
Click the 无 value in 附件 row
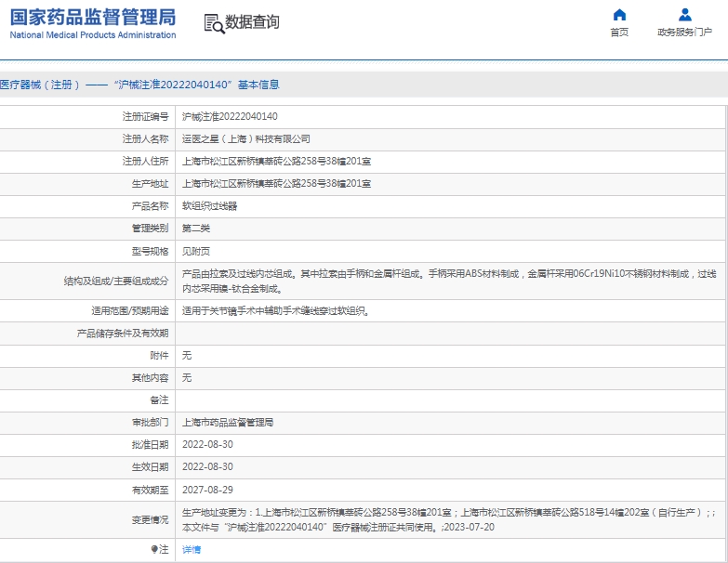pos(187,355)
